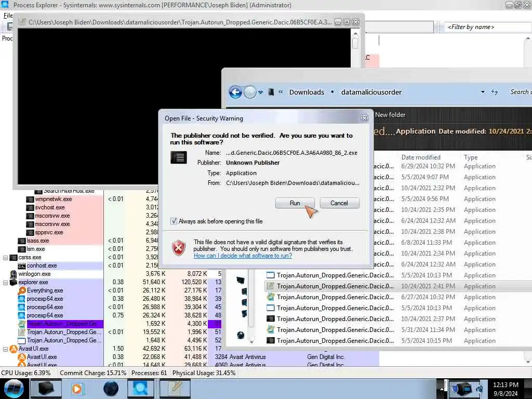Open the File menu in Process Explorer
This screenshot has height=399, width=532.
click(7, 16)
